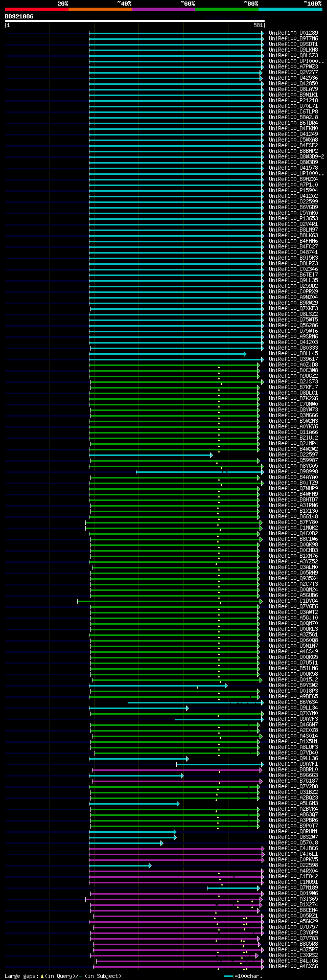Viewport: 327px width, 980px height.
Task: Open UniRef100_B9G6G3 entry
Action: pos(293,775)
